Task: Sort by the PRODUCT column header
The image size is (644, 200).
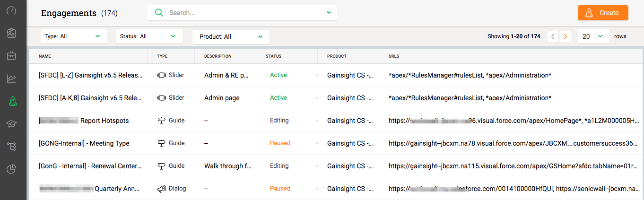Action: (337, 56)
